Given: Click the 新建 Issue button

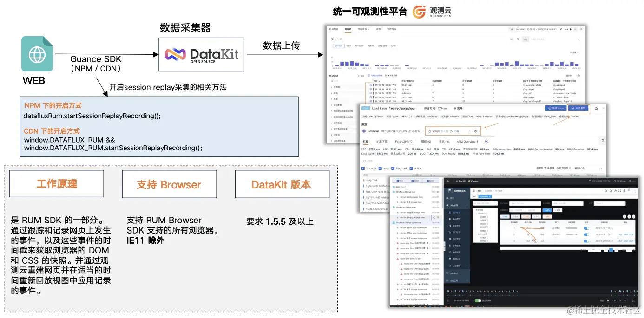Looking at the screenshot, I should [x=556, y=108].
